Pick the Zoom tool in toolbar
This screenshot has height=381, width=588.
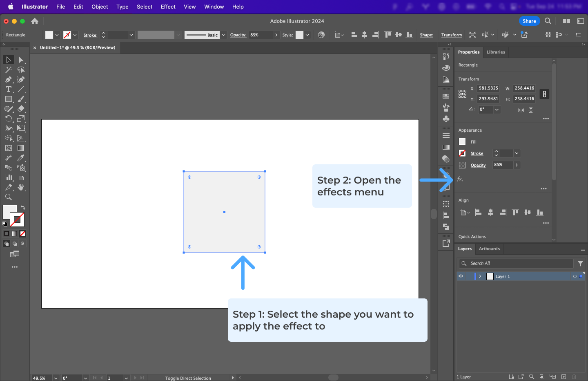coord(8,197)
